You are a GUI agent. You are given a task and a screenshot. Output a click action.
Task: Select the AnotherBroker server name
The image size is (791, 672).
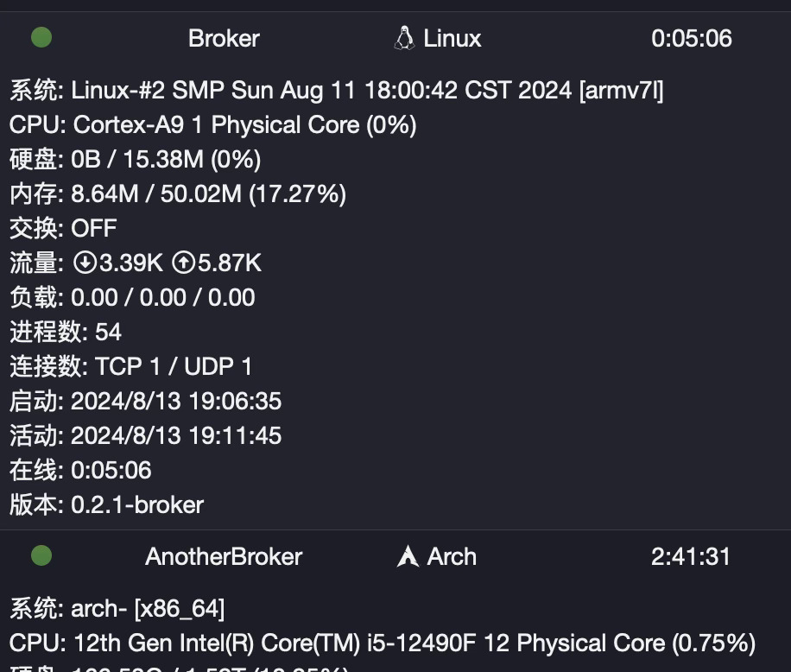(224, 556)
